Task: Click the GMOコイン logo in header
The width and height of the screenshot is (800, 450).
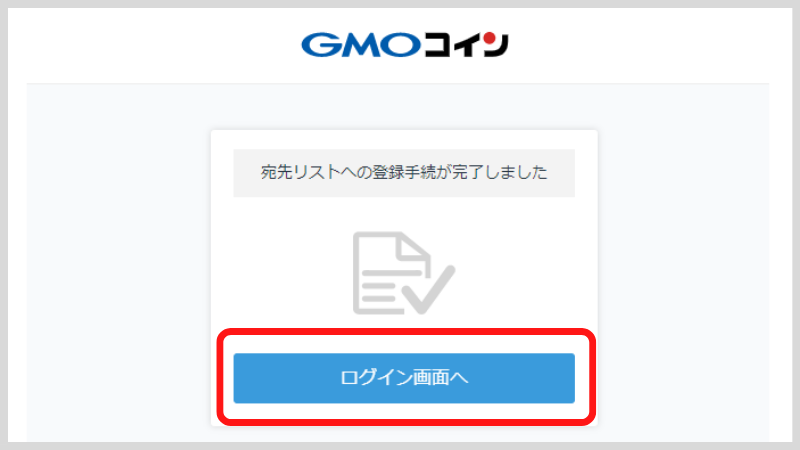Action: point(405,44)
